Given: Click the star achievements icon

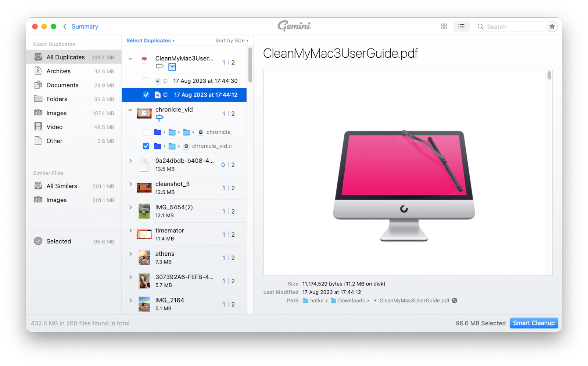Looking at the screenshot, I should [552, 26].
